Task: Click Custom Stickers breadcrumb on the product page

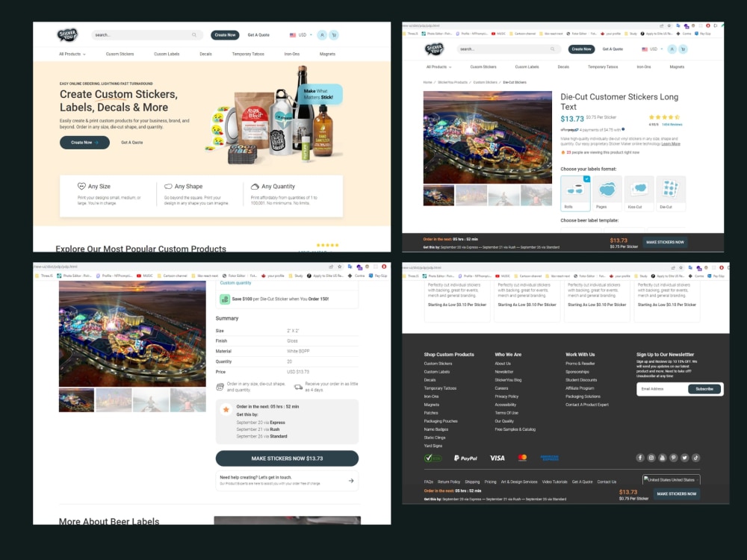Action: 485,82
